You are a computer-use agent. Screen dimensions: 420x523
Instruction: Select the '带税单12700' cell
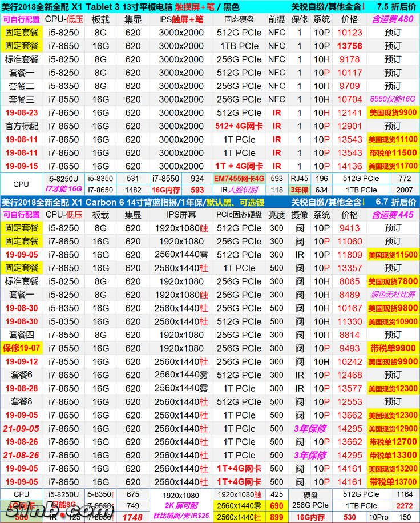point(393,442)
